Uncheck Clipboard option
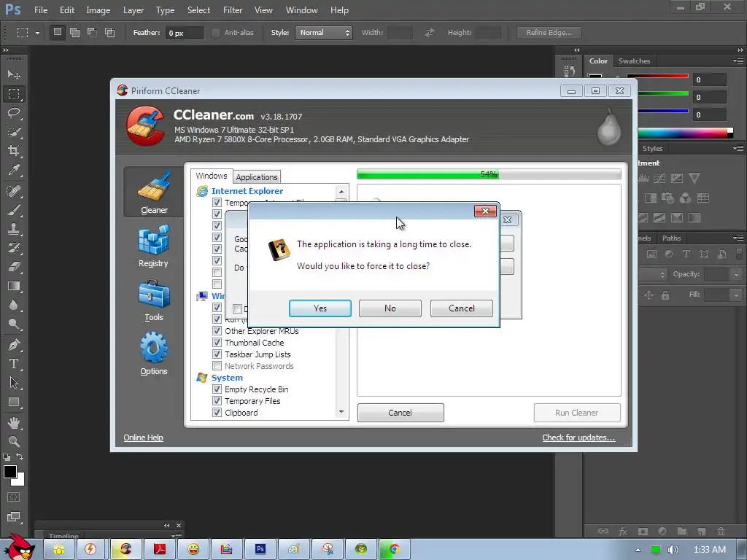747x560 pixels. click(x=217, y=413)
